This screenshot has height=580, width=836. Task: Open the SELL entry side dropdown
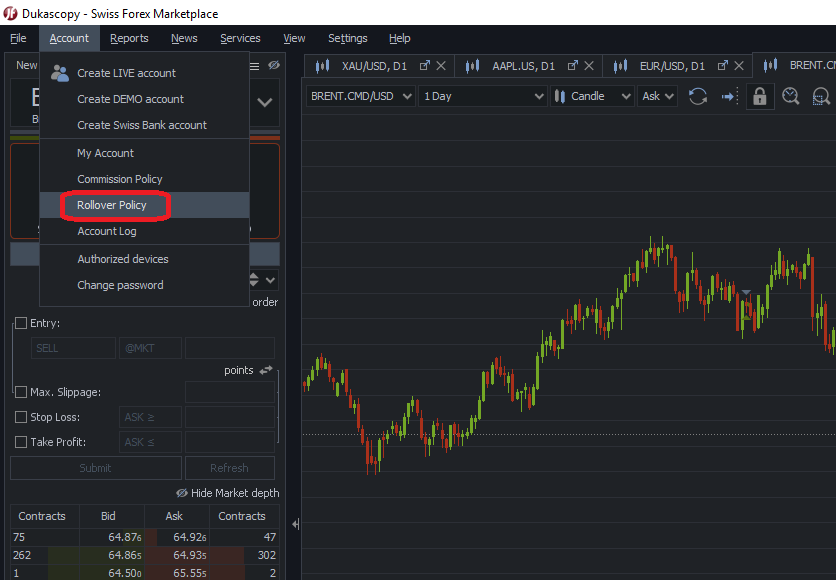point(73,348)
